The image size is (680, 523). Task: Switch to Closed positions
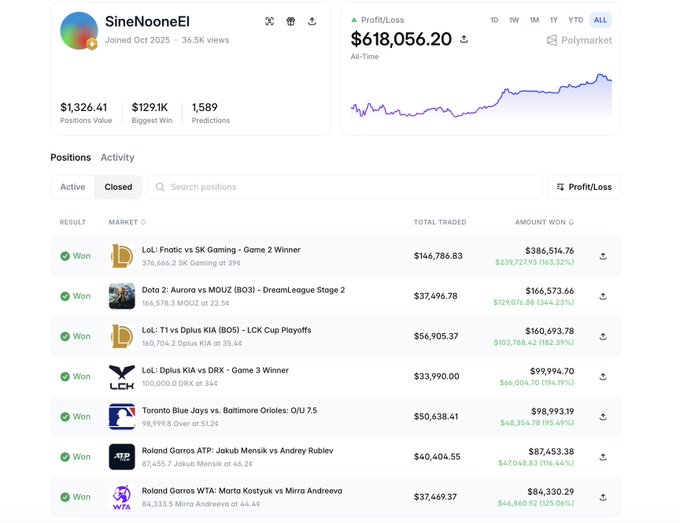tap(118, 187)
